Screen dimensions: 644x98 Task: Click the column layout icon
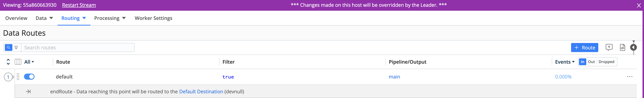[x=18, y=62]
